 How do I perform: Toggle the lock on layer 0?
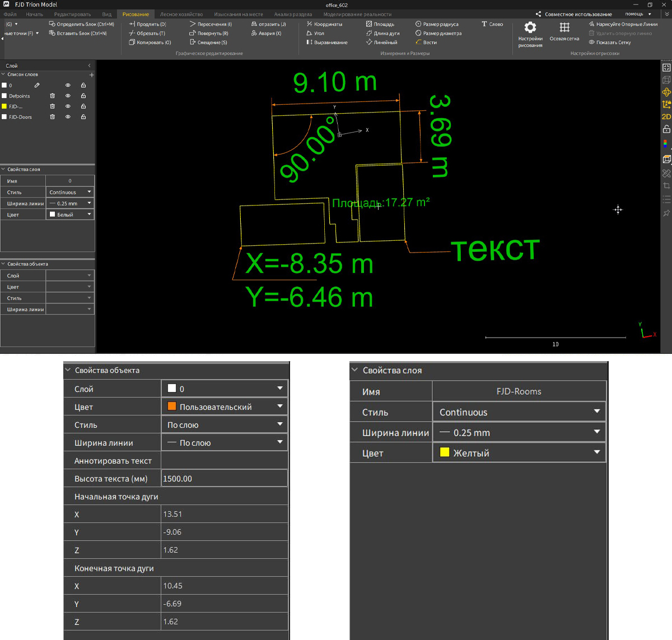pyautogui.click(x=83, y=85)
